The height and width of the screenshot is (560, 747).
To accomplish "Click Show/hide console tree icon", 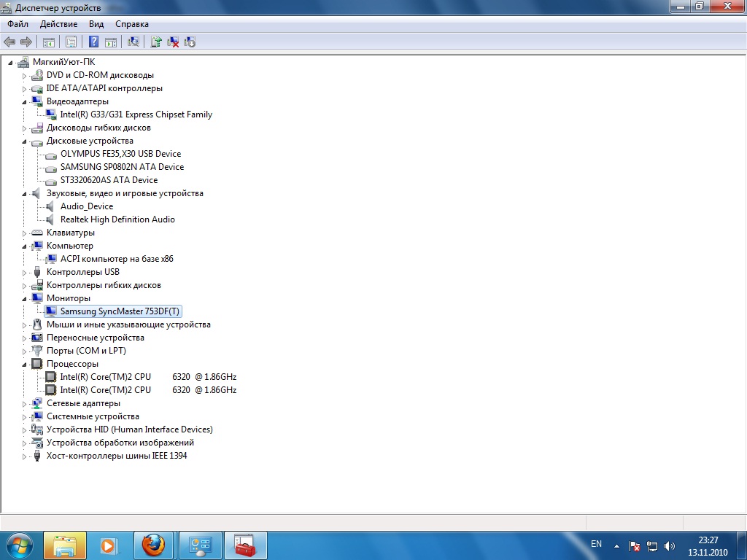I will pyautogui.click(x=49, y=42).
